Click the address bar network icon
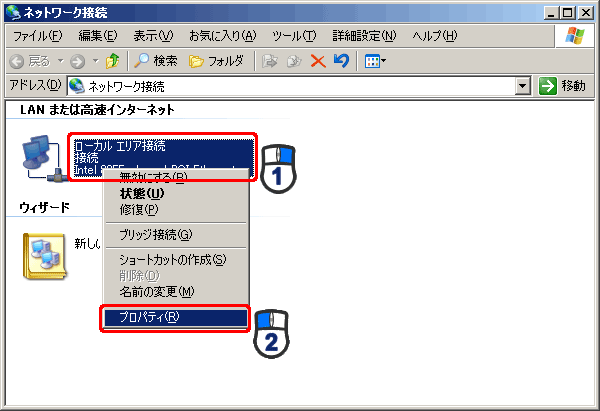The image size is (600, 411). pos(77,86)
